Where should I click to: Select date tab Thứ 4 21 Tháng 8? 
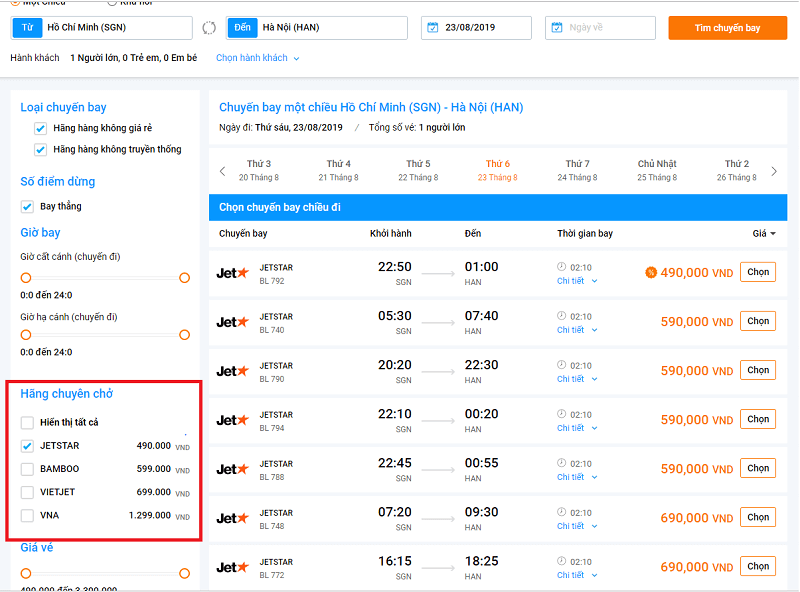(x=338, y=170)
